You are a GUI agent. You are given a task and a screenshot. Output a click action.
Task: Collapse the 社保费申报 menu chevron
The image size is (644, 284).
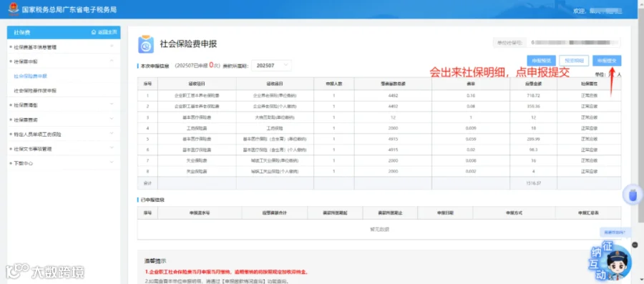pos(112,61)
